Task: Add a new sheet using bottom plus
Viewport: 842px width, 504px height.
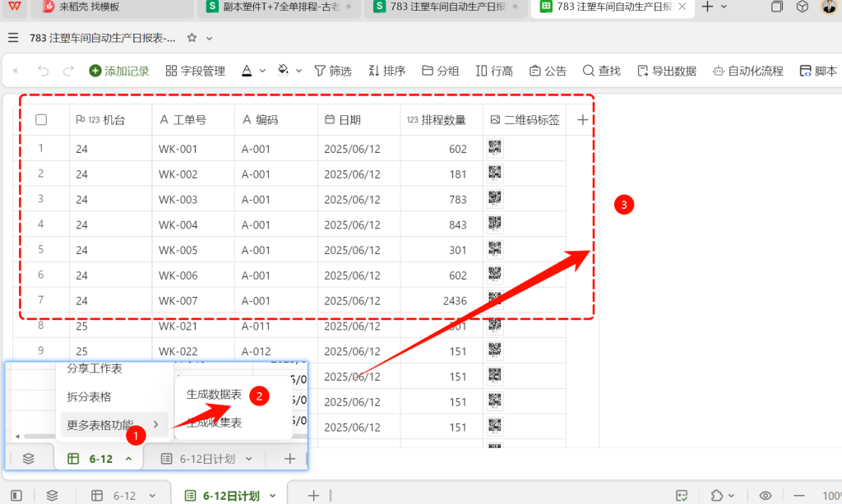Action: [x=313, y=496]
